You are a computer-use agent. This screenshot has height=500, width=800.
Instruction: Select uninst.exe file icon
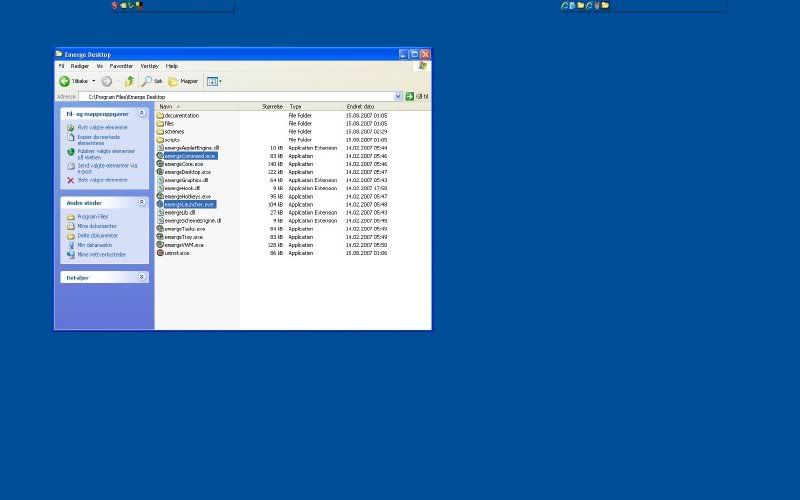point(160,253)
